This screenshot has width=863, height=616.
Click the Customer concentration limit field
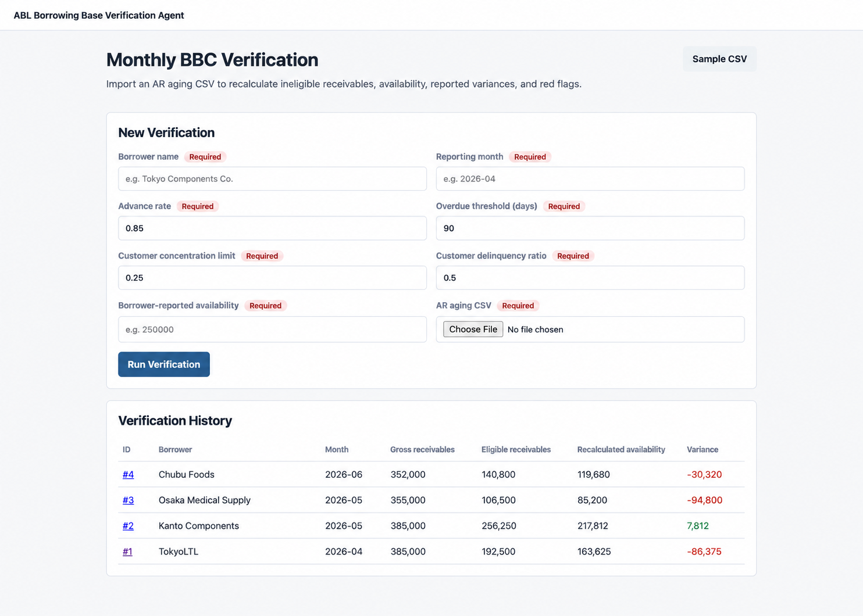272,278
